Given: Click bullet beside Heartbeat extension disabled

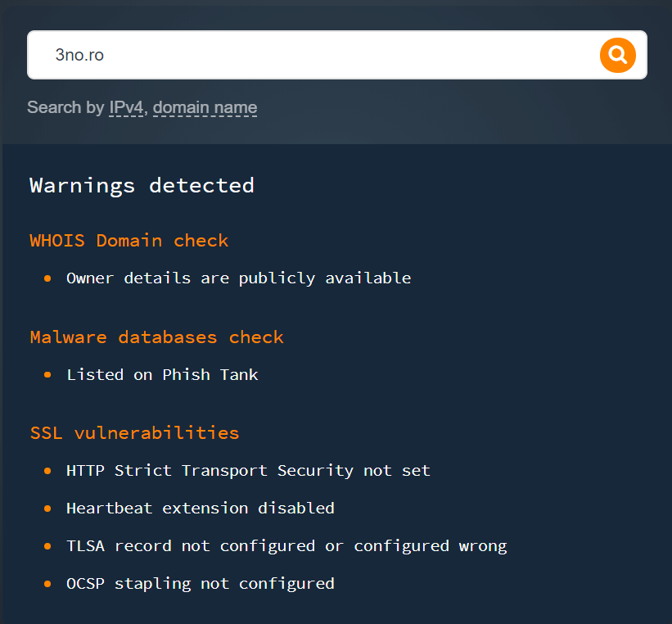Looking at the screenshot, I should [x=47, y=509].
